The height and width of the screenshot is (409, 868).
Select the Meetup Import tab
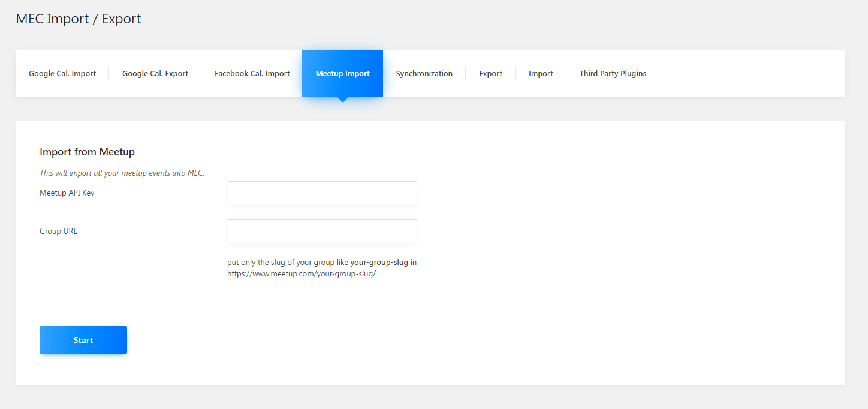(343, 73)
